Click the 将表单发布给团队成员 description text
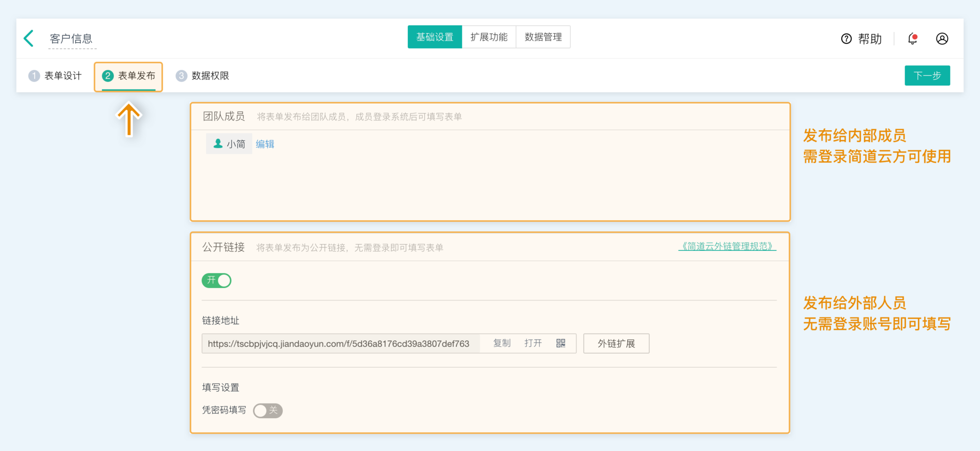Screen dimensions: 980x451 tap(359, 117)
